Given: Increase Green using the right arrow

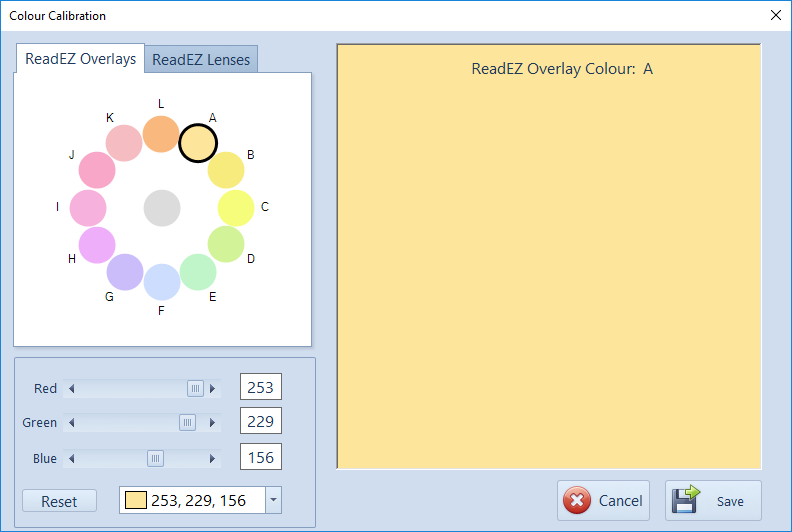Looking at the screenshot, I should coord(212,423).
